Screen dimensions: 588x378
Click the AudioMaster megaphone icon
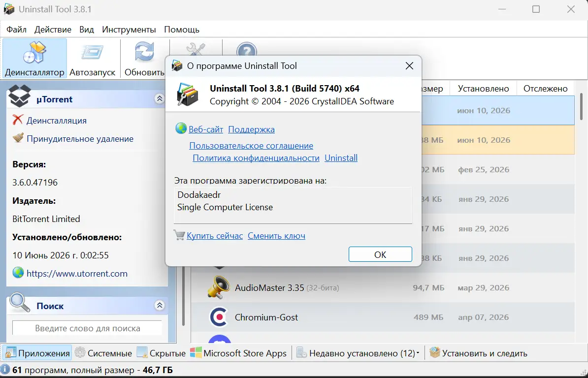tap(219, 287)
